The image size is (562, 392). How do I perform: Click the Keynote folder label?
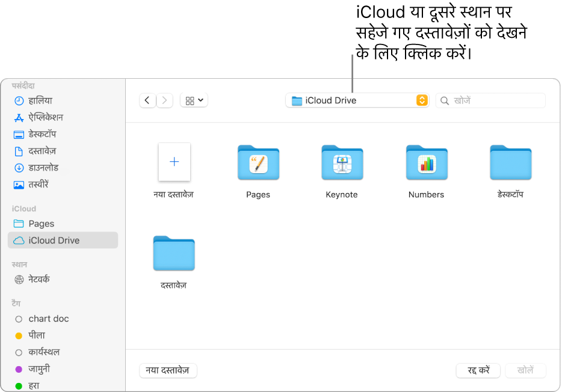click(x=342, y=195)
